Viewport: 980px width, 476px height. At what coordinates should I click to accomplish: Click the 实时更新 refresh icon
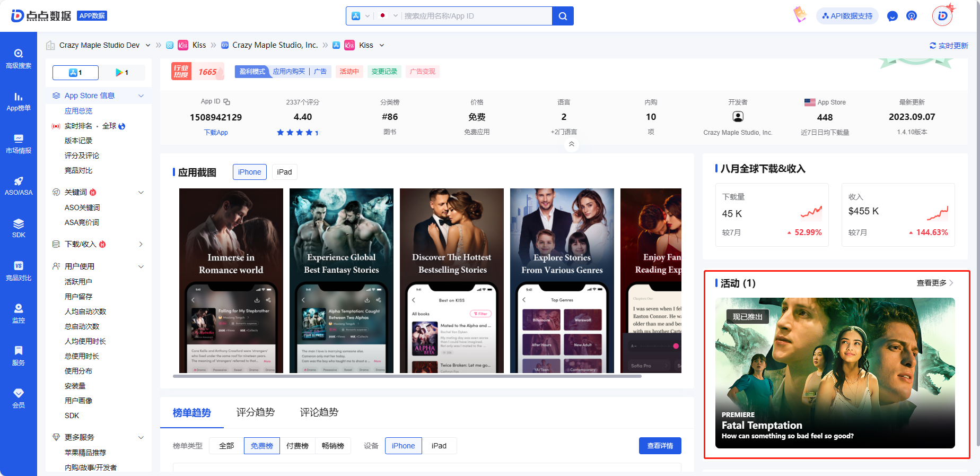933,46
